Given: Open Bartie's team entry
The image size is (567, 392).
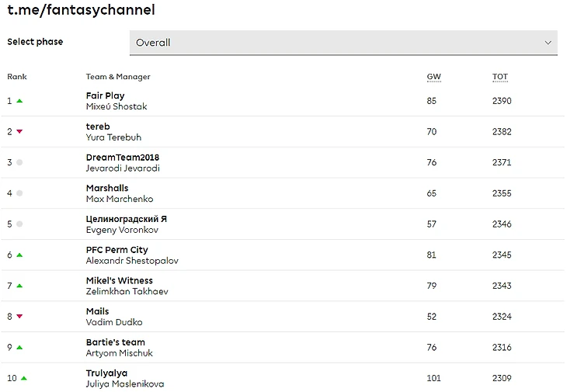Looking at the screenshot, I should pyautogui.click(x=116, y=342).
